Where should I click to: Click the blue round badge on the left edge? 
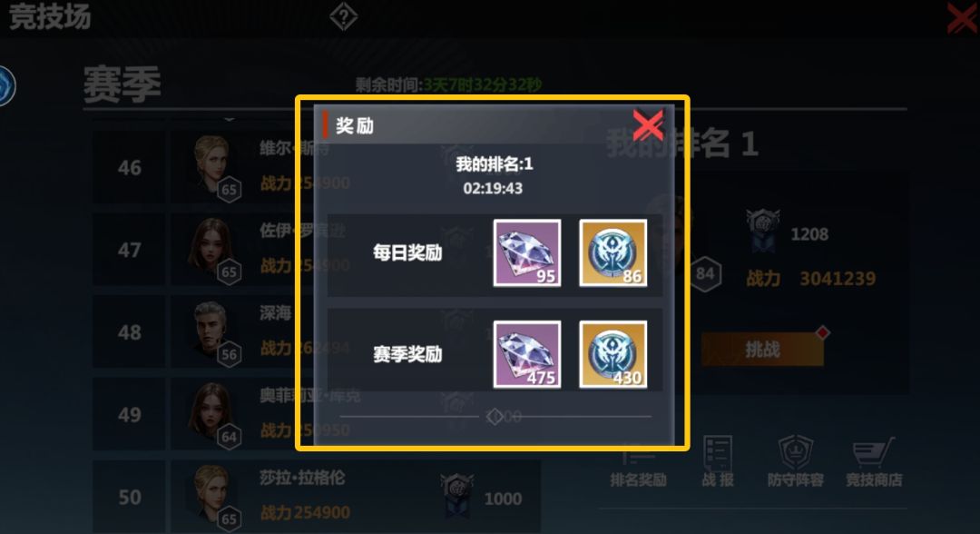click(x=5, y=85)
